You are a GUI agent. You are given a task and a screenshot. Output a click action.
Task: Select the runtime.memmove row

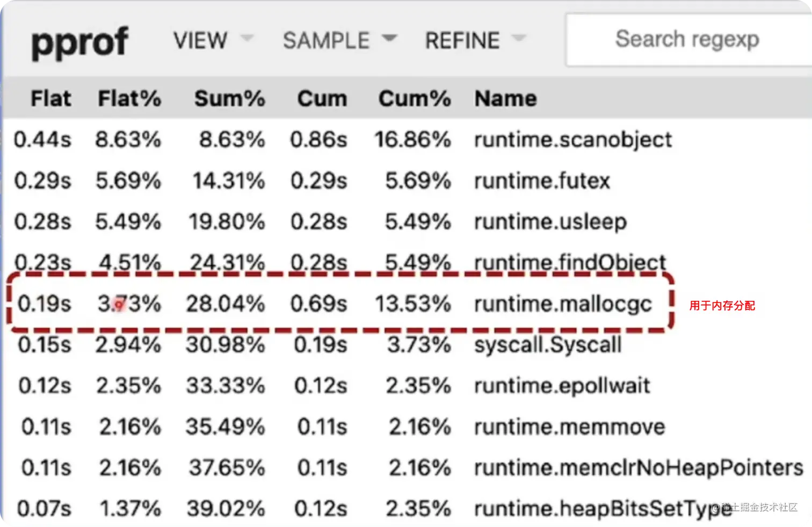click(569, 427)
